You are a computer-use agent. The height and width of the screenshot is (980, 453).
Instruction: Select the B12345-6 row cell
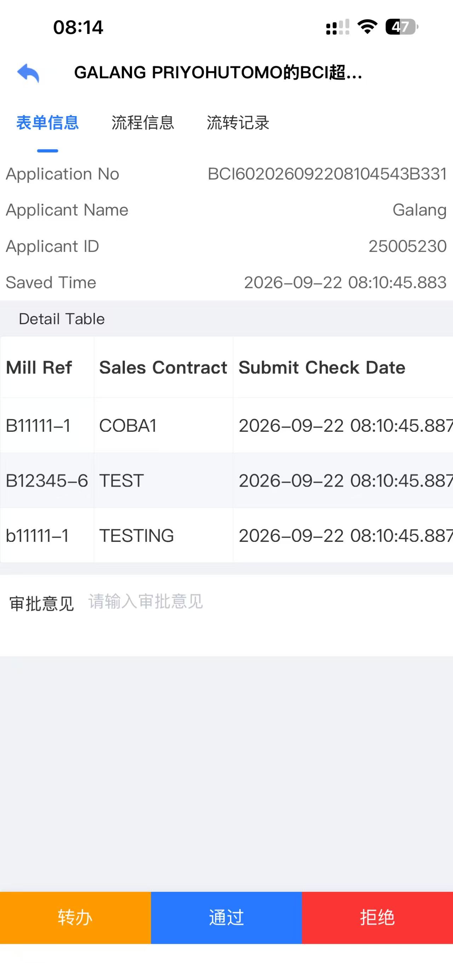tap(47, 481)
